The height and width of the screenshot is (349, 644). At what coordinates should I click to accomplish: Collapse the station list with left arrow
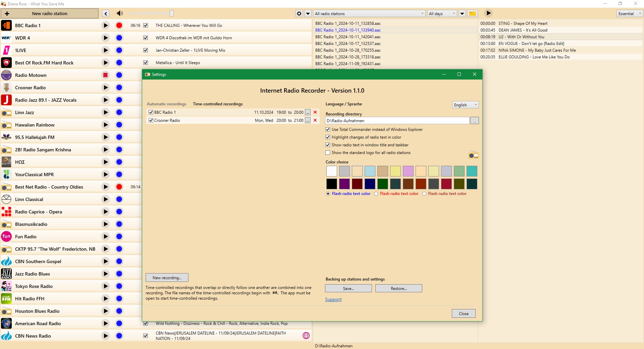pyautogui.click(x=106, y=13)
